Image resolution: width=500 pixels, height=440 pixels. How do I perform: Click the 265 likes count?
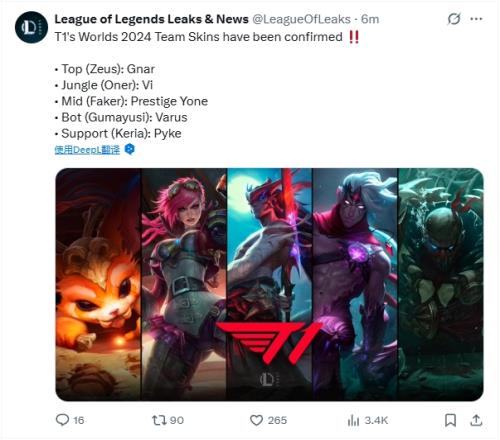[x=277, y=420]
